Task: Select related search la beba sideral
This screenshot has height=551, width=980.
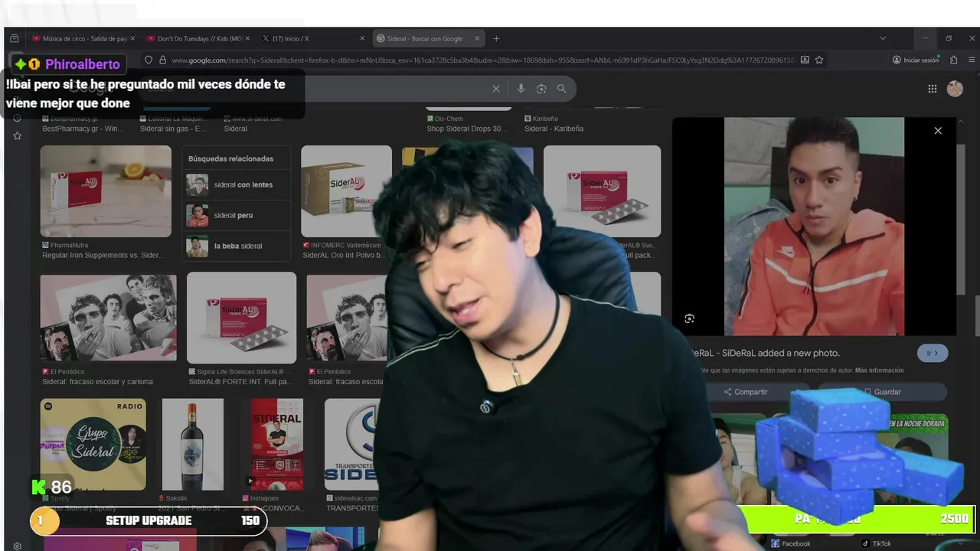Action: [237, 246]
